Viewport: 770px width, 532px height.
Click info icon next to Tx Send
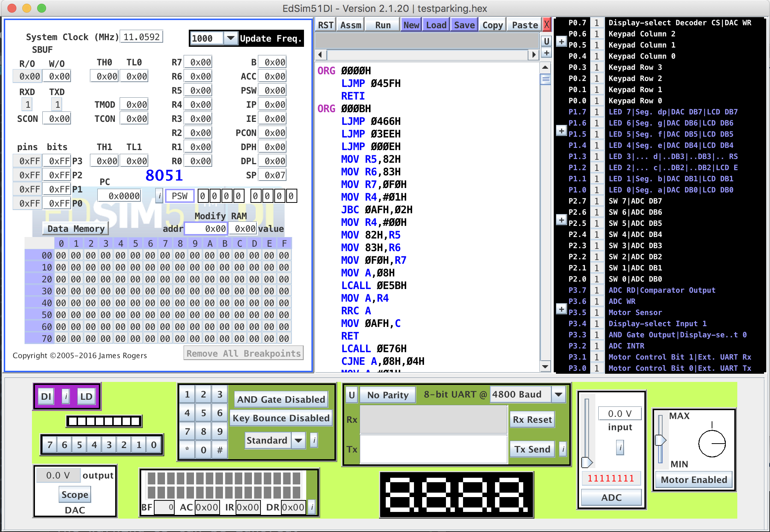pyautogui.click(x=563, y=449)
